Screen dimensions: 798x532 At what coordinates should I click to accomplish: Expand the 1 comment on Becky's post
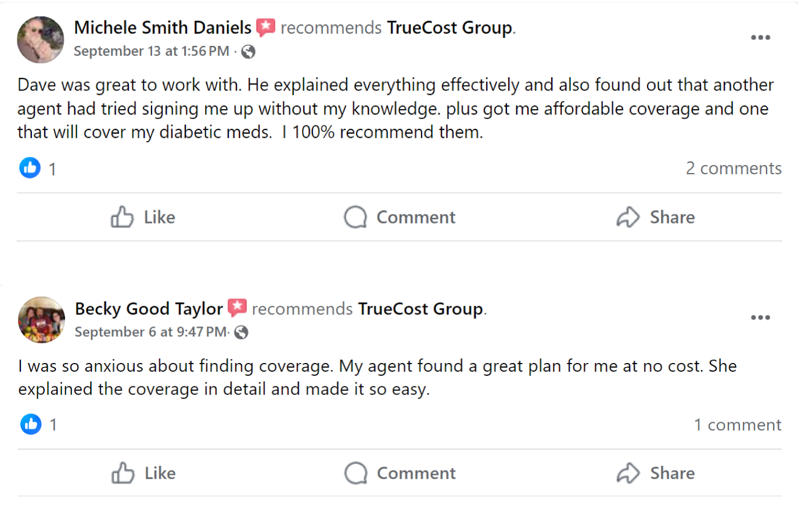tap(737, 425)
